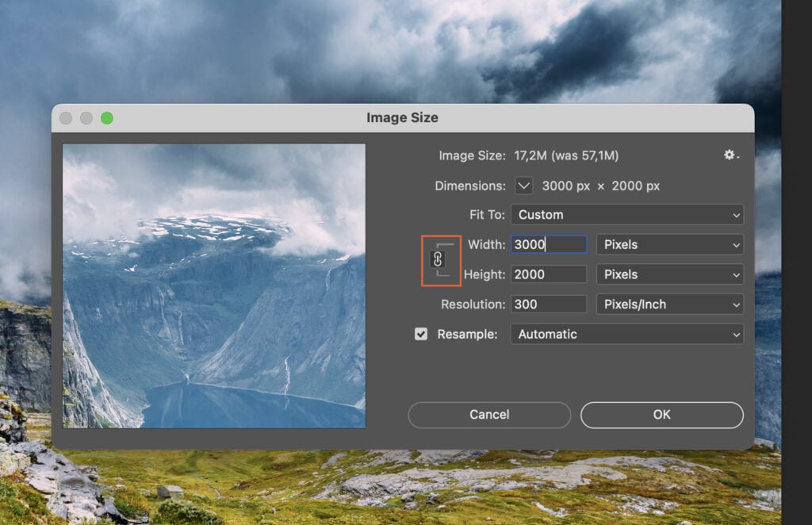Enable resampling via its checkbox

point(420,334)
